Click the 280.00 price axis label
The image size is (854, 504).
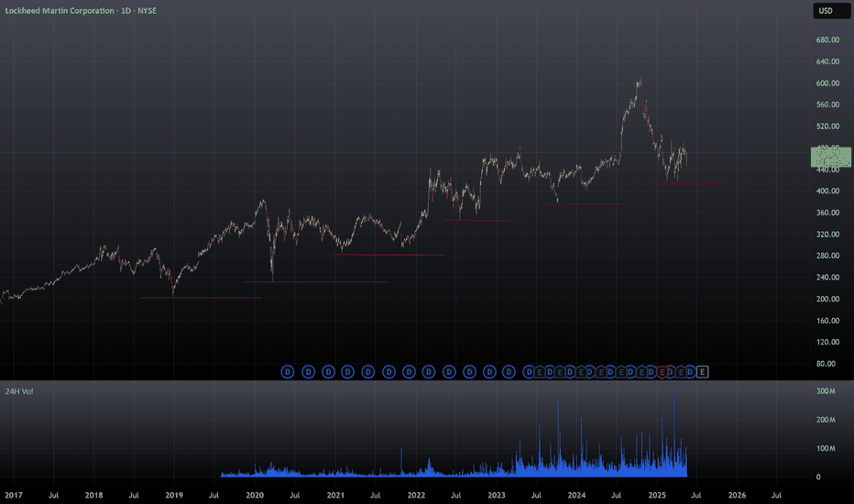(x=827, y=256)
